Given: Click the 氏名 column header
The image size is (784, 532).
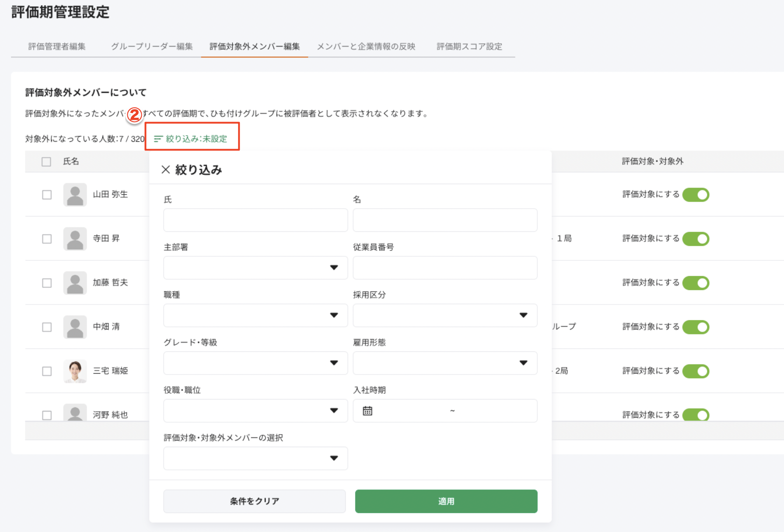Looking at the screenshot, I should (71, 161).
